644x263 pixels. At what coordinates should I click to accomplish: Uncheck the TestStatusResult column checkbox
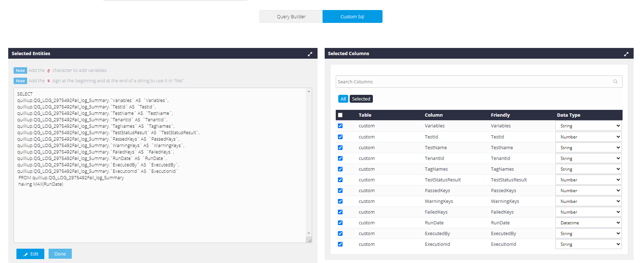click(x=340, y=180)
